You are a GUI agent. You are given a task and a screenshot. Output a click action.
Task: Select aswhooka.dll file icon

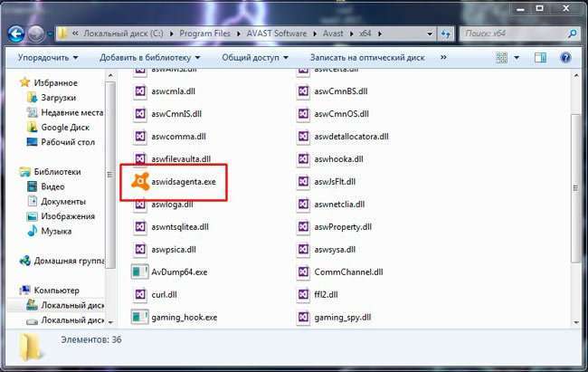[x=303, y=158]
